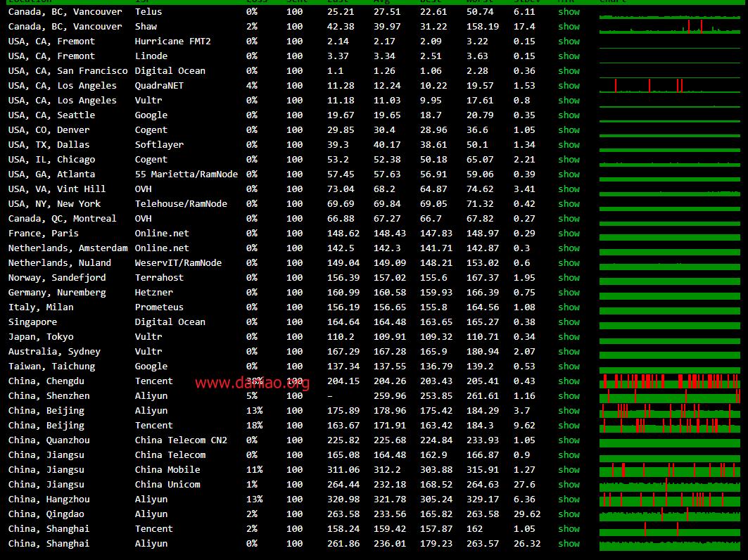Click 'show' for Jiangsu China Mobile row
This screenshot has height=560, width=748.
(x=569, y=471)
